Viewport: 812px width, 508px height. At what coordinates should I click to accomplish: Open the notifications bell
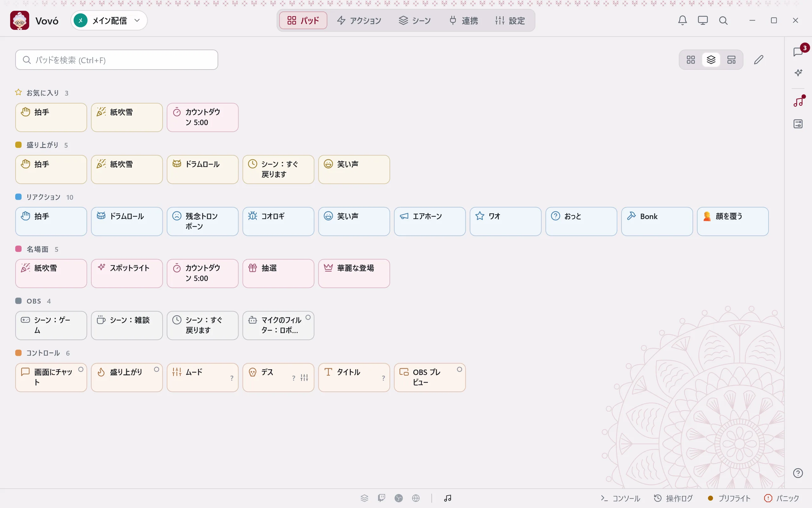(683, 21)
